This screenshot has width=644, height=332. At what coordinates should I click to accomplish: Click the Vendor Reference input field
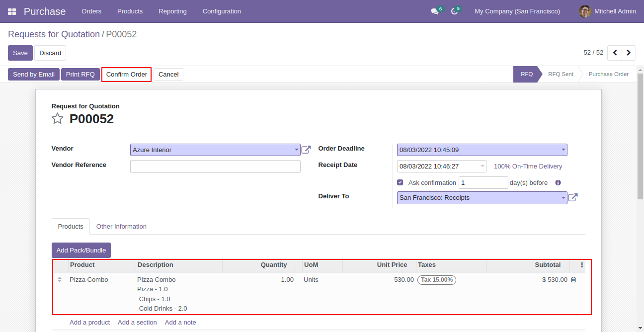(x=215, y=166)
